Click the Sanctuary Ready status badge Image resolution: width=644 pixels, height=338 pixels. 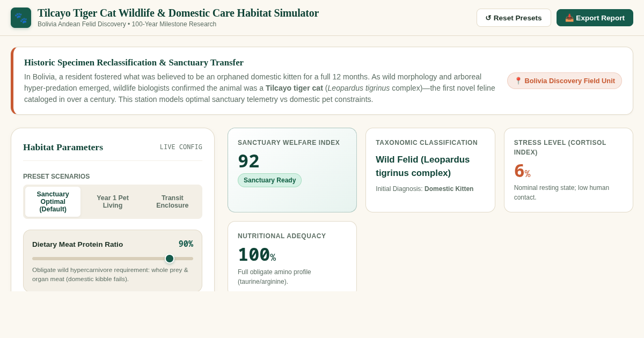click(269, 180)
